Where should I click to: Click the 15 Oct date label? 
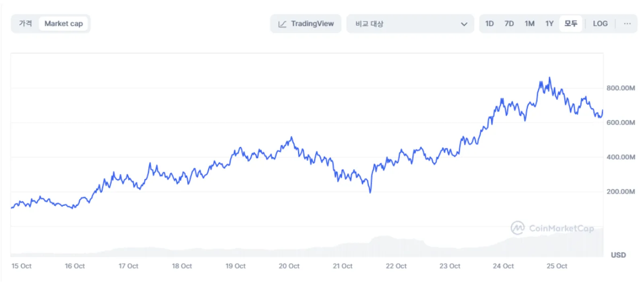point(21,266)
